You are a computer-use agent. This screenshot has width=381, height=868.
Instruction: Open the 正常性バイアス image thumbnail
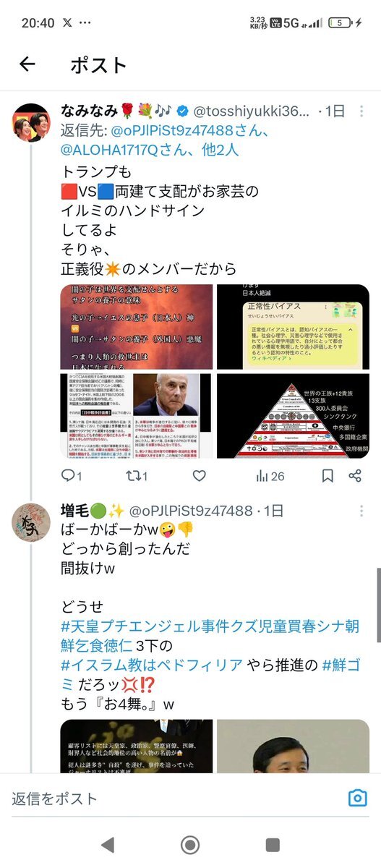(x=293, y=327)
